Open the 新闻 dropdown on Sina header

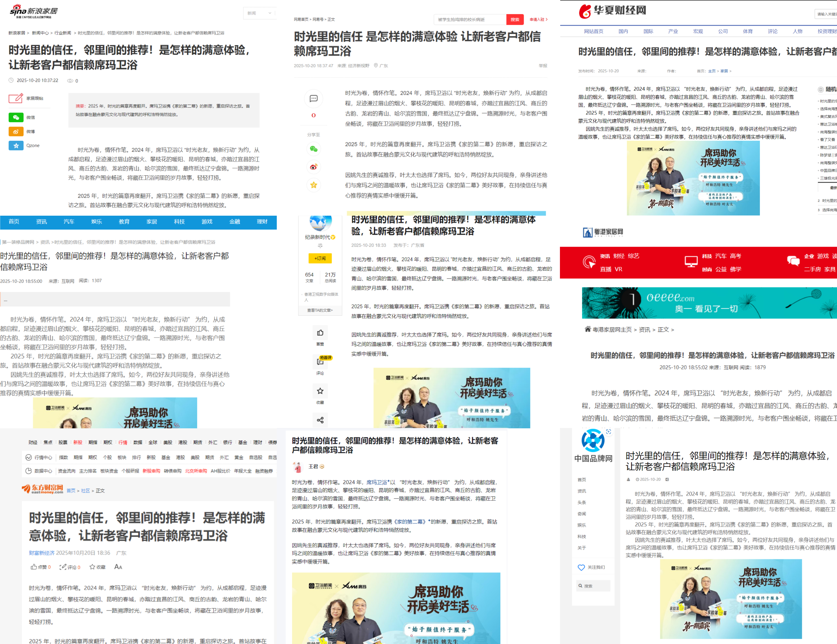point(259,13)
